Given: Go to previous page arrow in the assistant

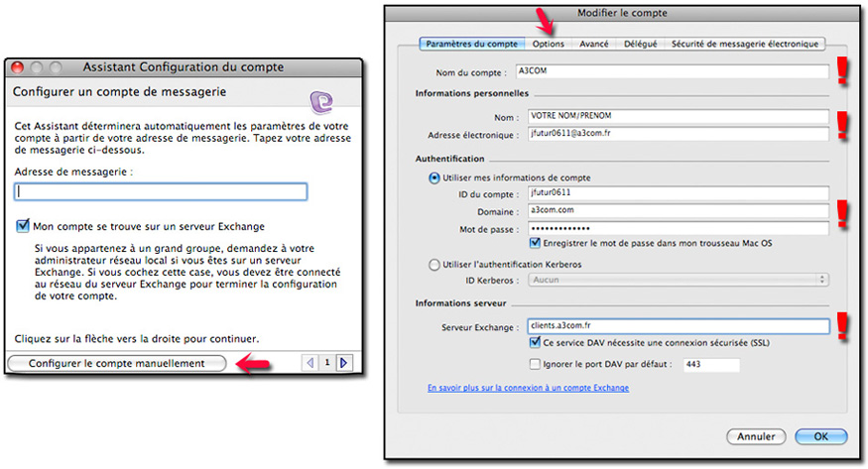Looking at the screenshot, I should 310,363.
